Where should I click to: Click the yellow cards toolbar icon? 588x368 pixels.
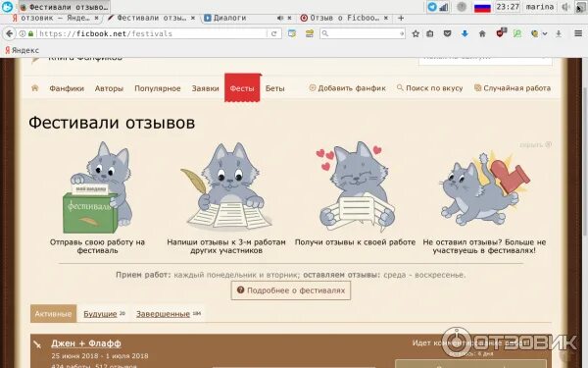(310, 33)
